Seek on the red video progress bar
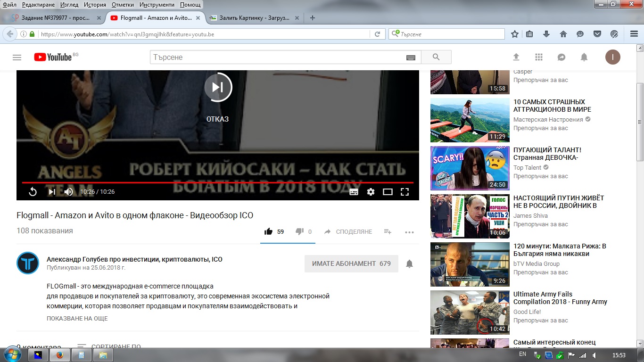 (218, 182)
